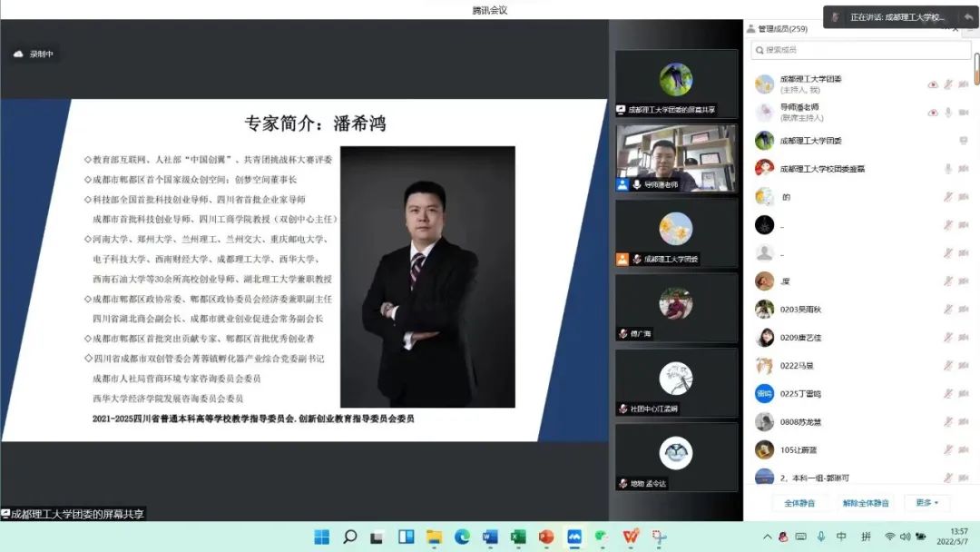The image size is (980, 552).
Task: Click the reply arrow on speaking banner
Action: tap(968, 17)
